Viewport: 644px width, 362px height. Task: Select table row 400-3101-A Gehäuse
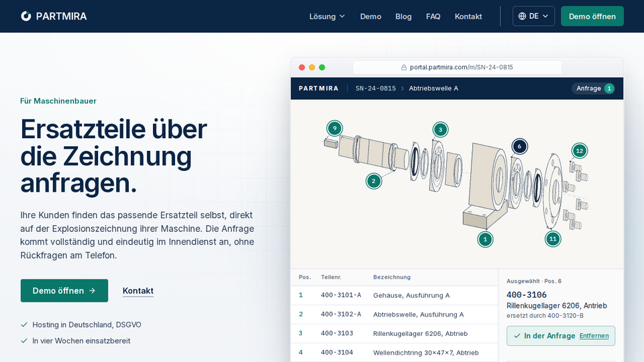[x=394, y=295]
